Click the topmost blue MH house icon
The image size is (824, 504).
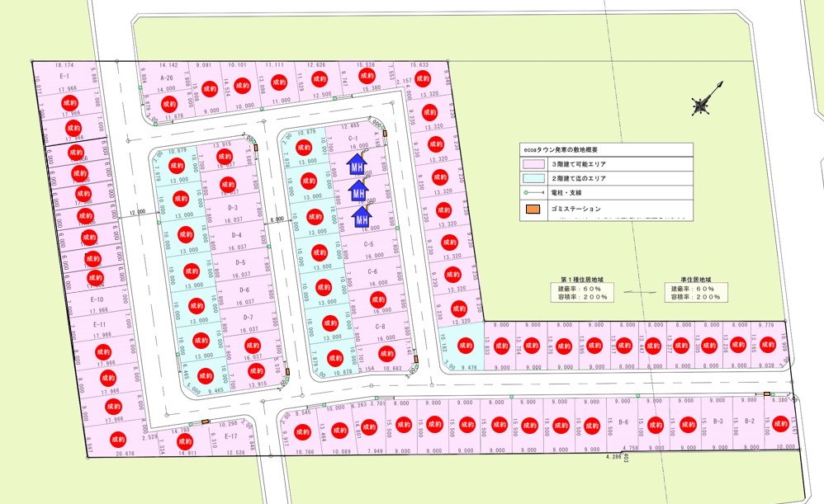click(x=357, y=164)
